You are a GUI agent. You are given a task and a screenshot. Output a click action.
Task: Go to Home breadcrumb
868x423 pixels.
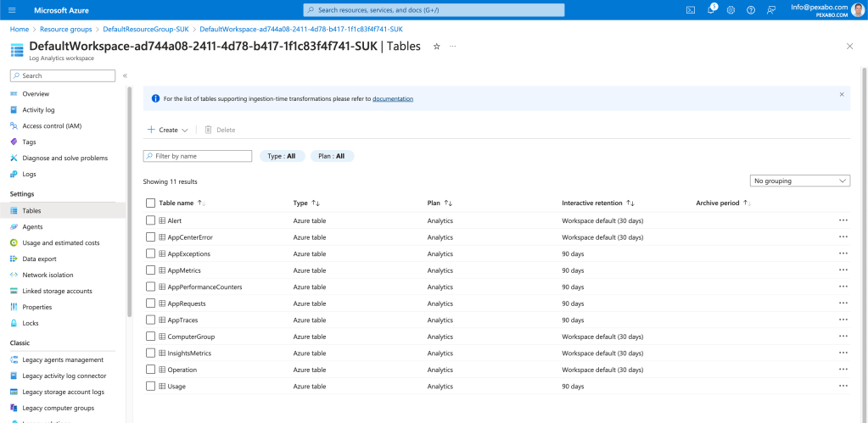coord(20,29)
